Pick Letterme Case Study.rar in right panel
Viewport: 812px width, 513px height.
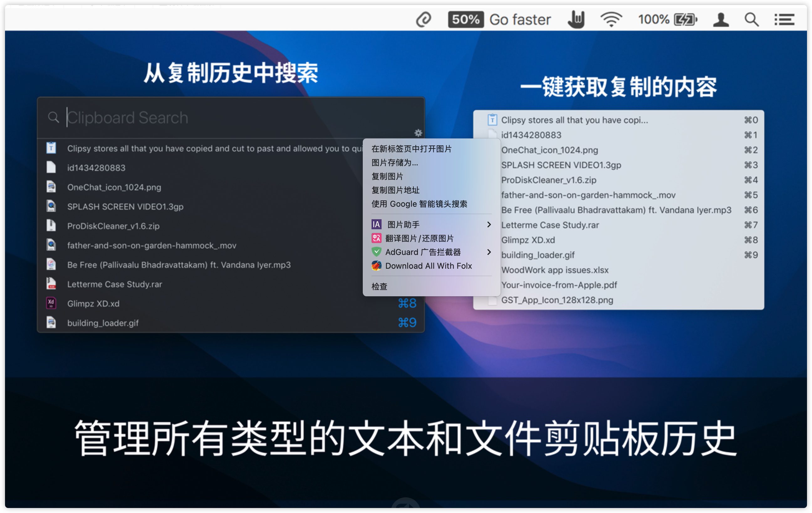[x=550, y=225]
